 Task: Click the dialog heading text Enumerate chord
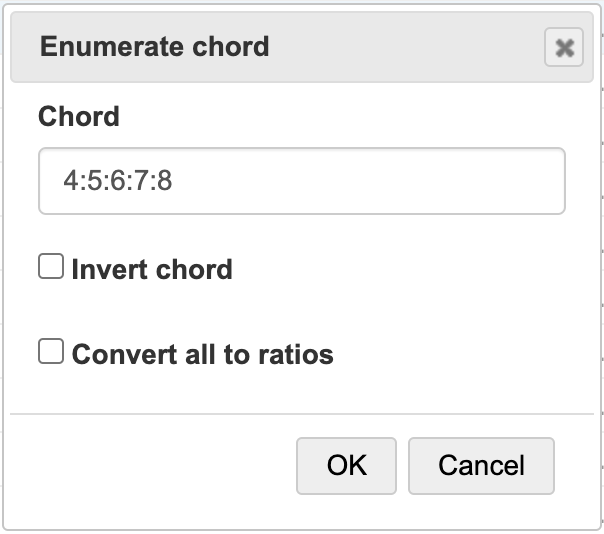pyautogui.click(x=154, y=46)
